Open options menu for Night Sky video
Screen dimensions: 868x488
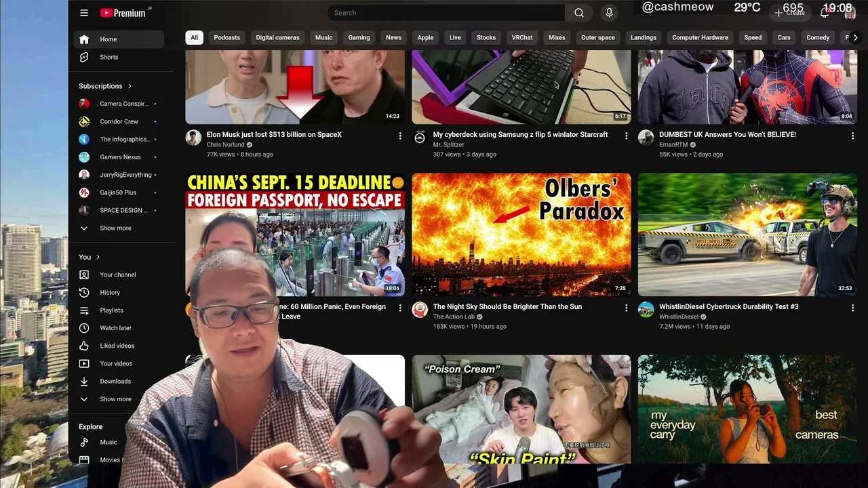pyautogui.click(x=626, y=308)
